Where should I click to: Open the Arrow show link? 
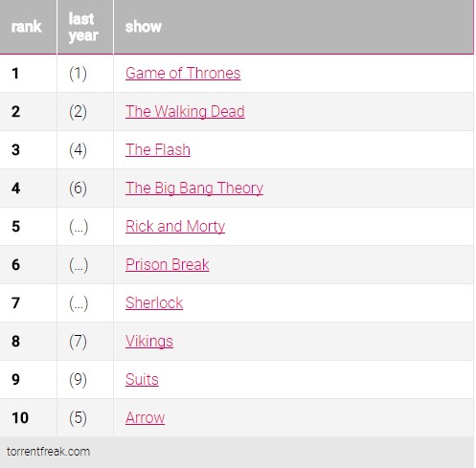pyautogui.click(x=146, y=417)
